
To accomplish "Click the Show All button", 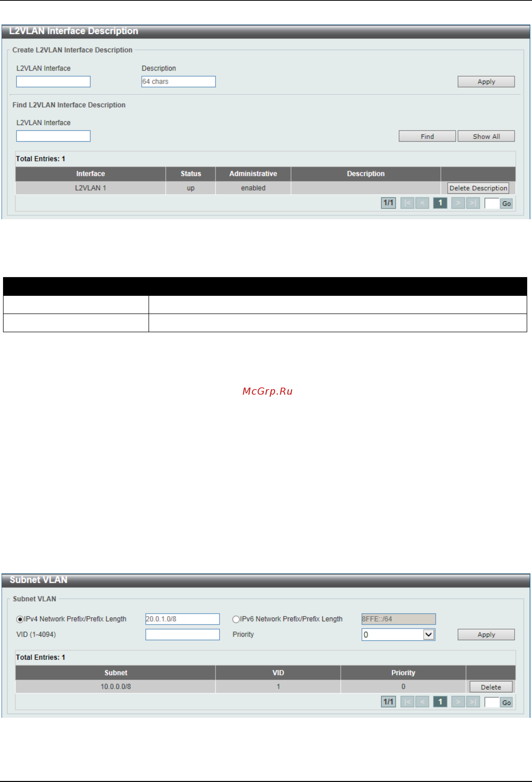I will pos(486,136).
